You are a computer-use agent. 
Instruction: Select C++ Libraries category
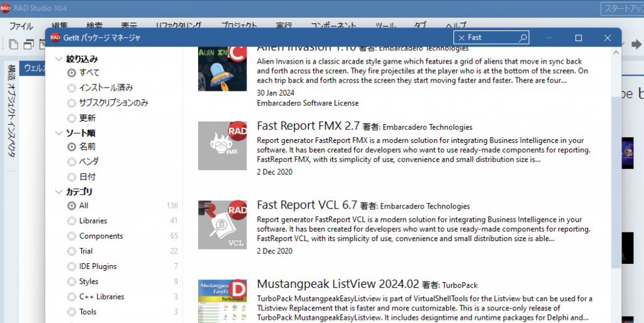click(72, 297)
